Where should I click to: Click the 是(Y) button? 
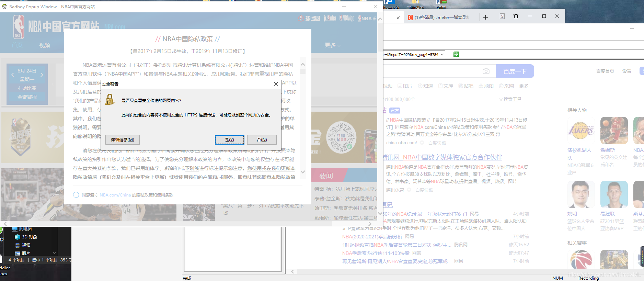coord(230,140)
